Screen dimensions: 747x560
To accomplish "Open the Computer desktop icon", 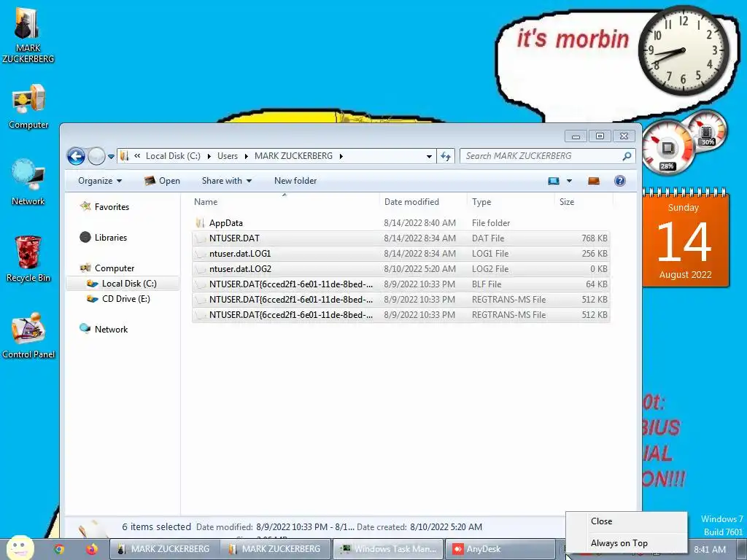I will coord(28,106).
